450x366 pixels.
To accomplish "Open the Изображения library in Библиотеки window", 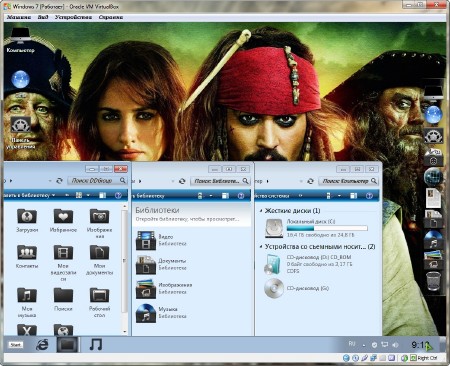I will [164, 288].
